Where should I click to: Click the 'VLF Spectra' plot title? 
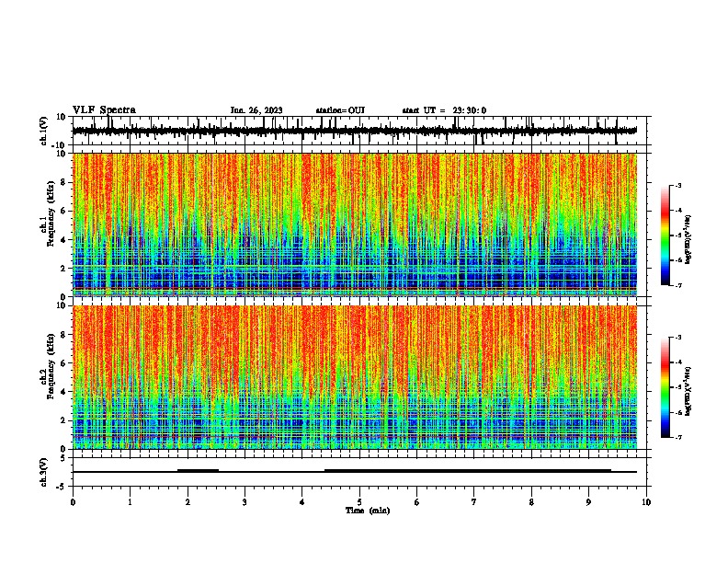[x=104, y=110]
